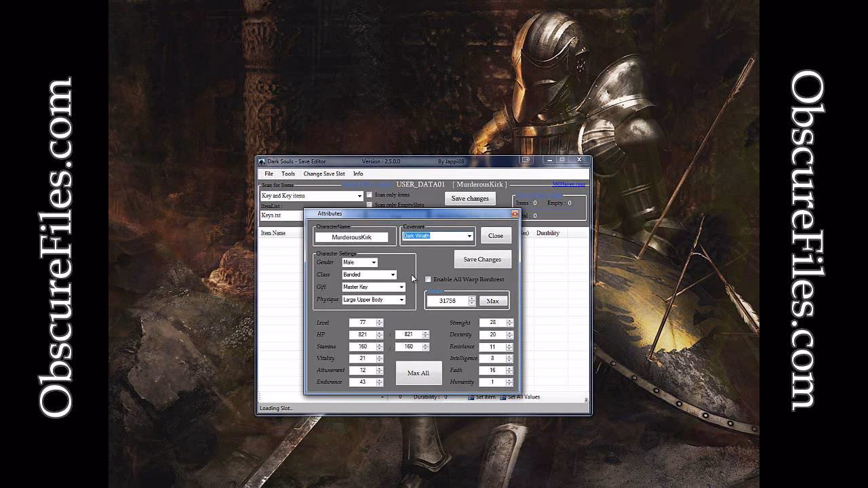
Task: Click the Max souls button
Action: (493, 301)
